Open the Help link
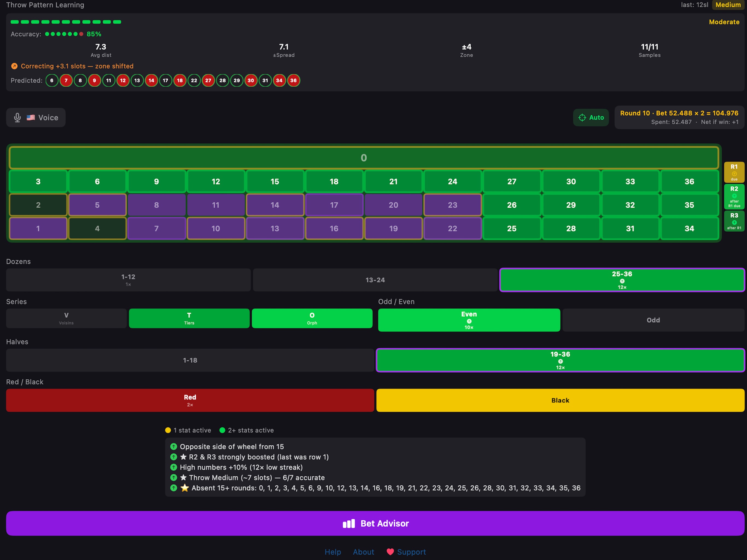 click(333, 552)
